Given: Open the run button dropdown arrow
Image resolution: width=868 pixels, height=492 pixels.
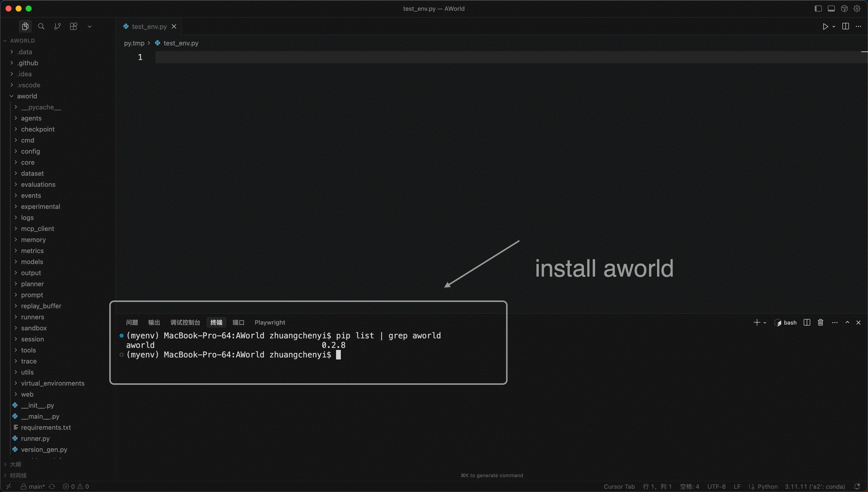Looking at the screenshot, I should point(834,27).
